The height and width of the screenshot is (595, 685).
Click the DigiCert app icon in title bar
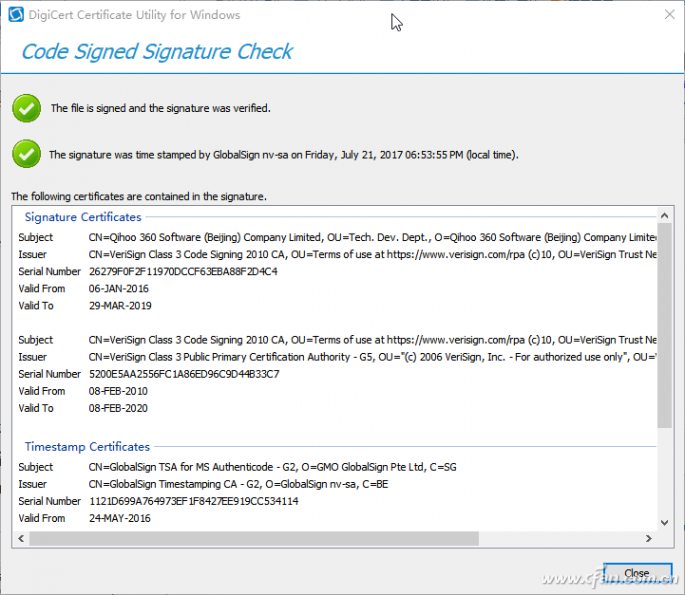point(14,13)
